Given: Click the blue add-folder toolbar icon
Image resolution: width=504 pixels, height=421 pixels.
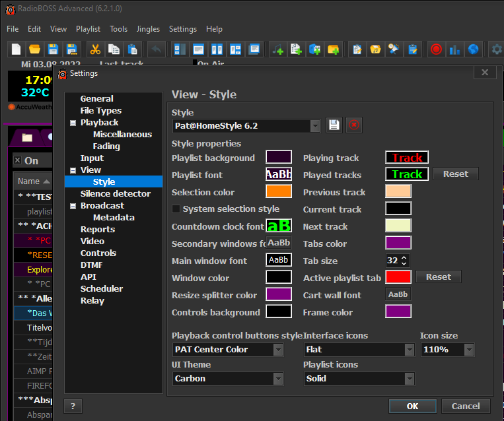Looking at the screenshot, I should point(314,49).
